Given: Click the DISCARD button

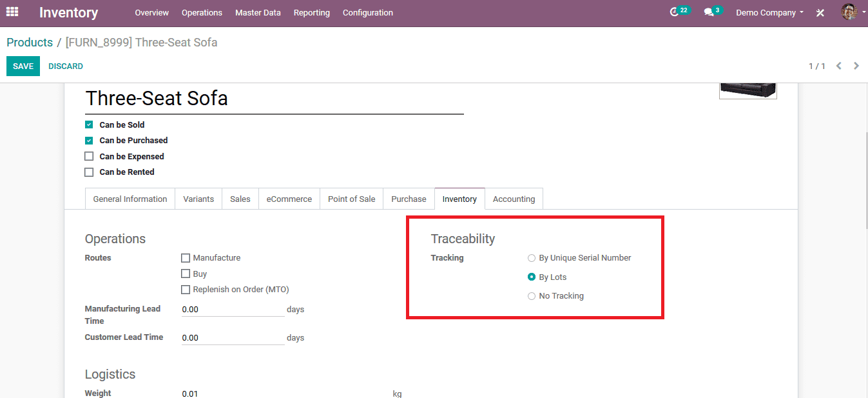Looking at the screenshot, I should coord(66,66).
